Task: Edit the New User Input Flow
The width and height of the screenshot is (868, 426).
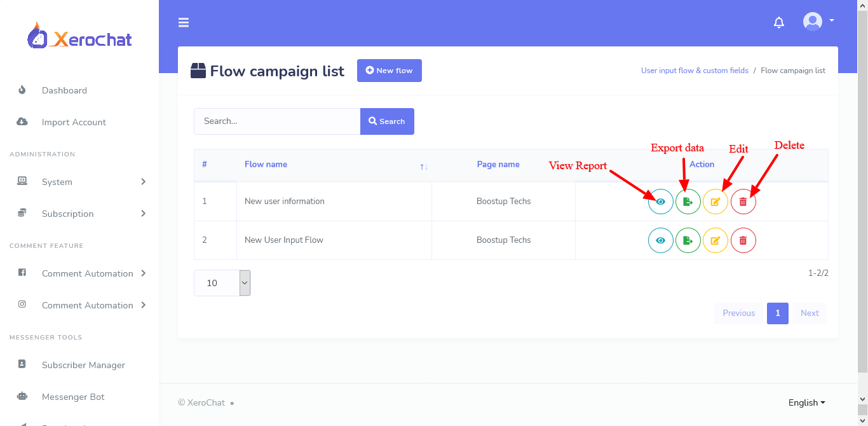Action: click(715, 240)
